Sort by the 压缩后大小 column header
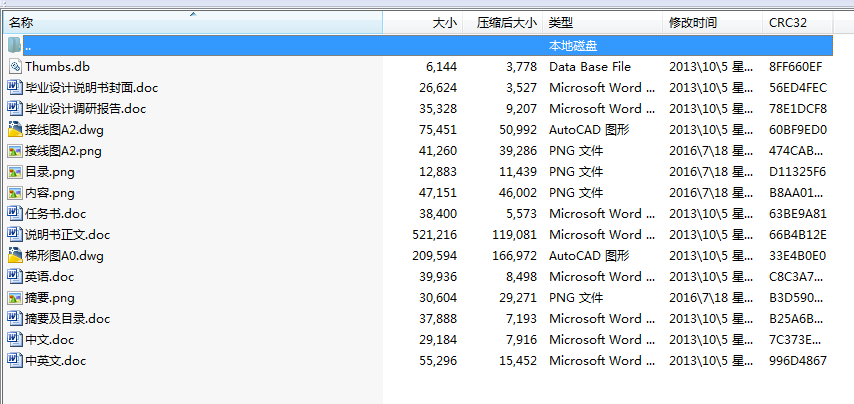Viewport: 854px width, 404px height. click(x=503, y=22)
